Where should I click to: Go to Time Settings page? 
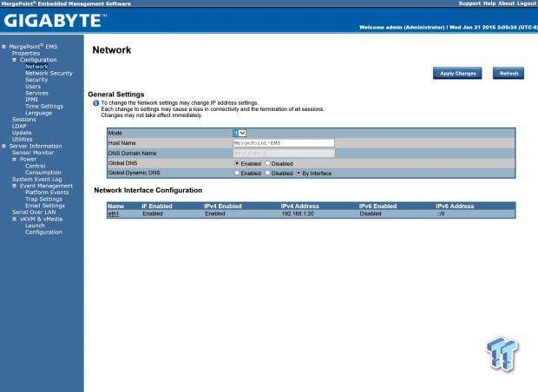[x=44, y=106]
